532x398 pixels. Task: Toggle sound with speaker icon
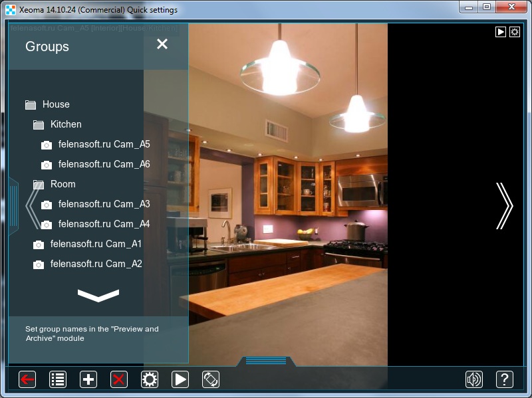click(474, 379)
